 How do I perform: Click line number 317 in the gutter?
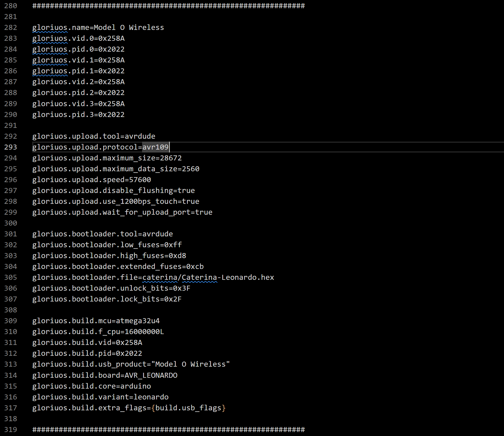(x=11, y=408)
